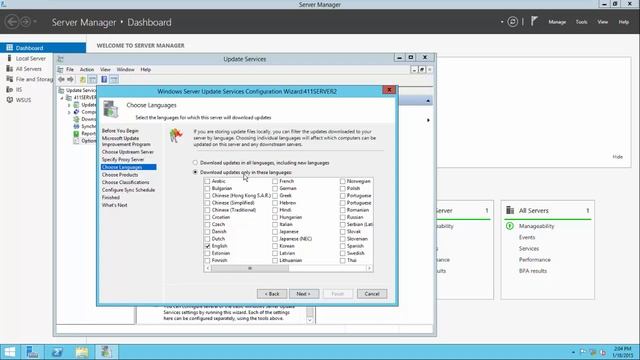This screenshot has height=360, width=640.
Task: Click the blue Help toolbar icon in Update Services
Action: tap(104, 79)
